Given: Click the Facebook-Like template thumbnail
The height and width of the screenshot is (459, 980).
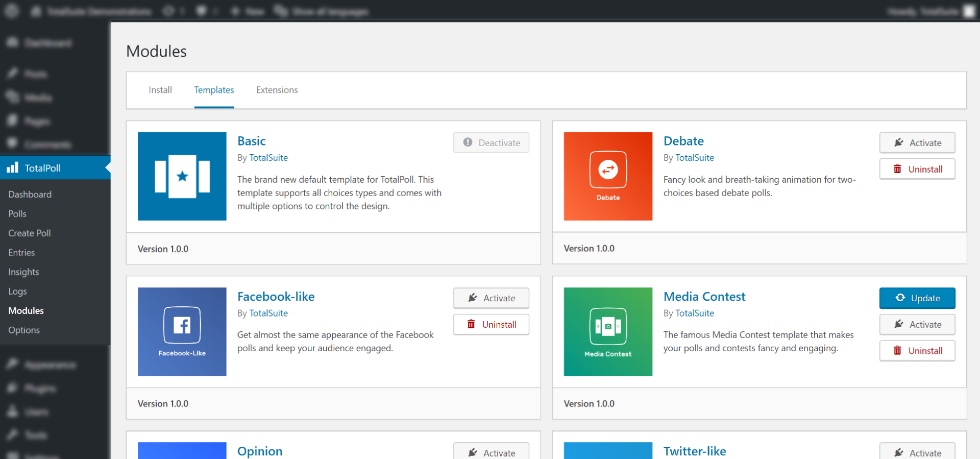Looking at the screenshot, I should pyautogui.click(x=182, y=332).
